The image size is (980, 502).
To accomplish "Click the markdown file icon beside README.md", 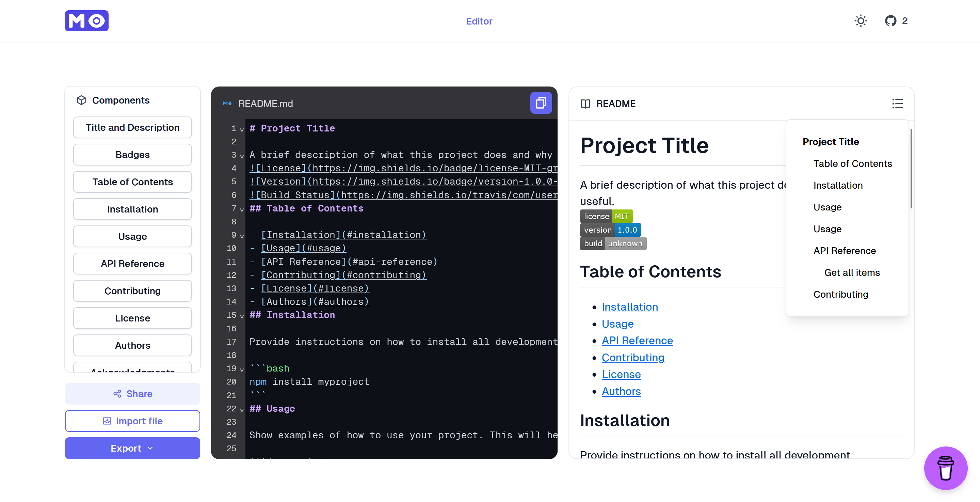I will 227,104.
